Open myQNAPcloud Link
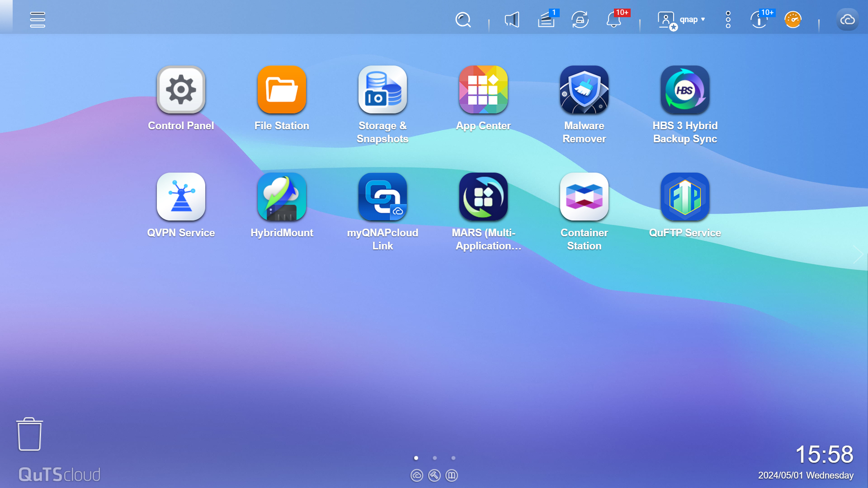 (x=382, y=197)
